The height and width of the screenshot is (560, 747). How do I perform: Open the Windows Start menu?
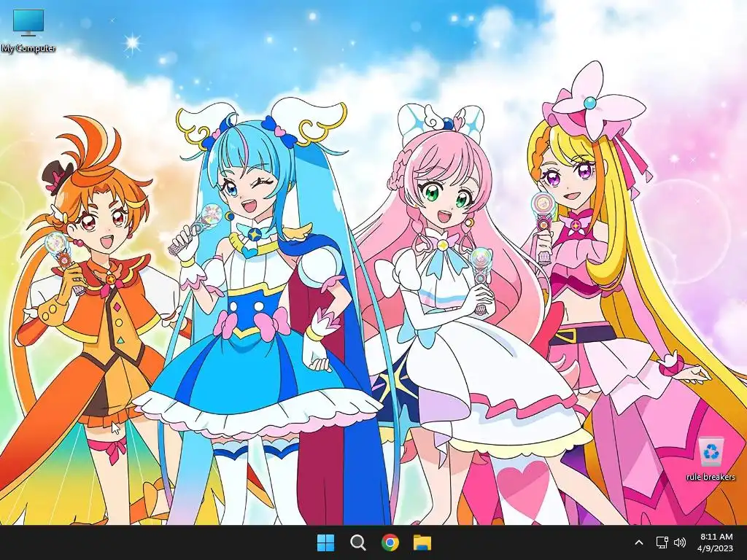[325, 542]
